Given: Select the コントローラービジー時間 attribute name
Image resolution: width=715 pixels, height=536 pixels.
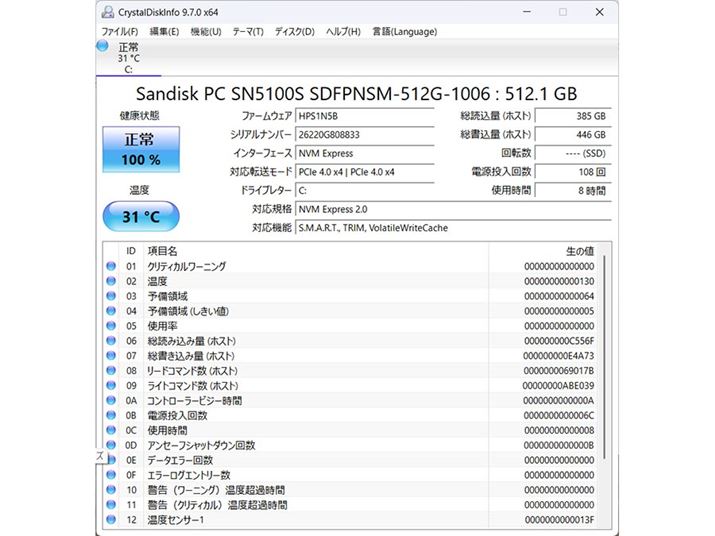Looking at the screenshot, I should click(194, 401).
